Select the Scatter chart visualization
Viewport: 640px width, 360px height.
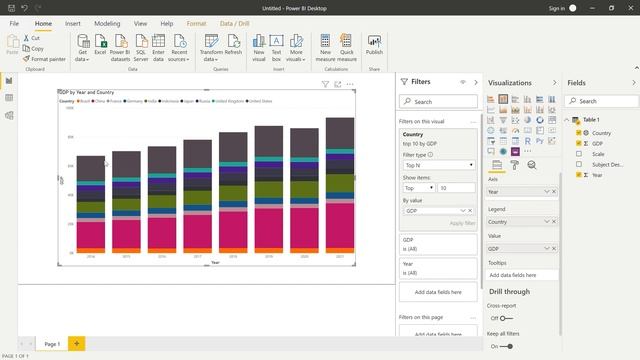point(515,120)
